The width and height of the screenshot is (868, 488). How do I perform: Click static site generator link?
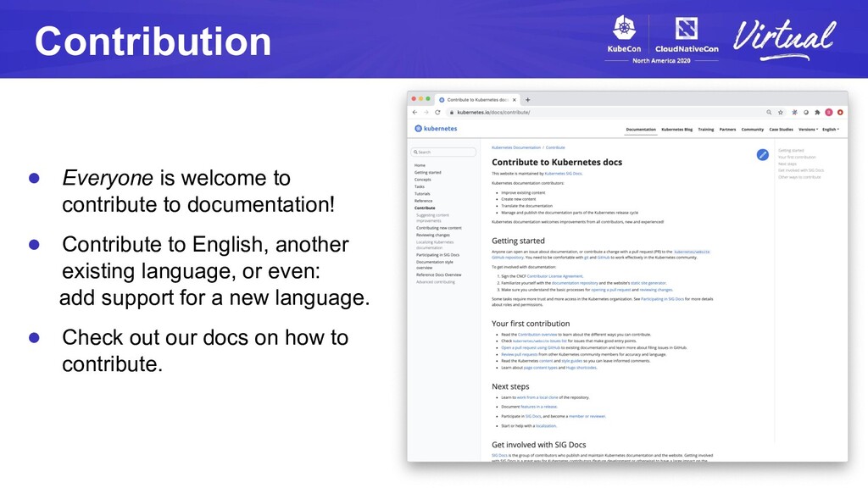click(648, 283)
